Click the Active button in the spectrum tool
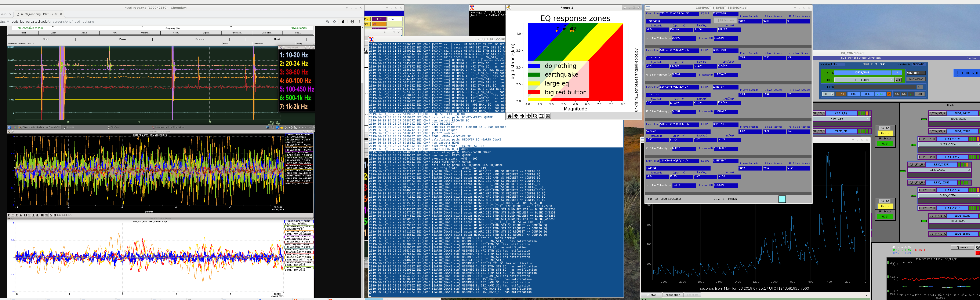Viewport: 980px width, 300px height. (x=84, y=33)
